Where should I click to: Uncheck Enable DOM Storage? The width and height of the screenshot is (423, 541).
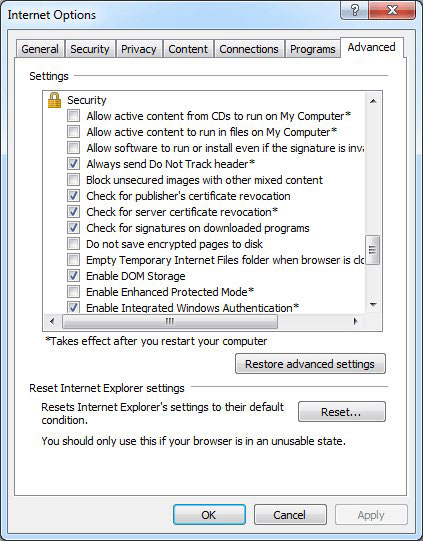pos(73,276)
